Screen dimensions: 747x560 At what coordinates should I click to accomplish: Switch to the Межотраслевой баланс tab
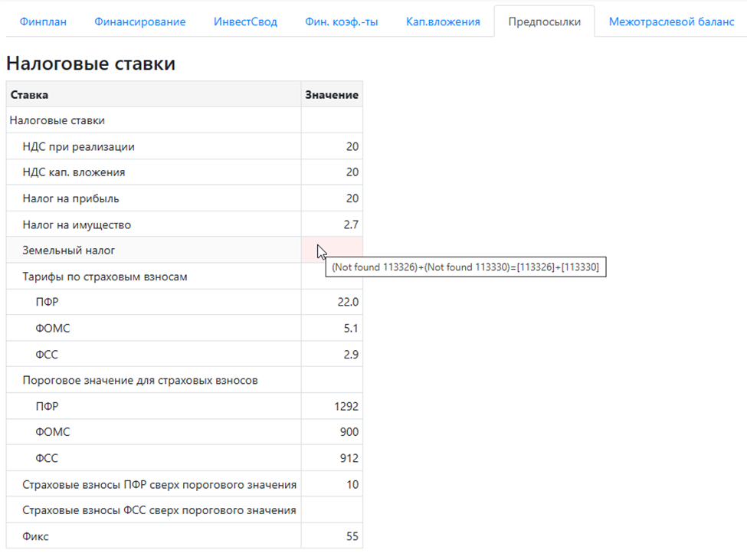click(x=671, y=21)
